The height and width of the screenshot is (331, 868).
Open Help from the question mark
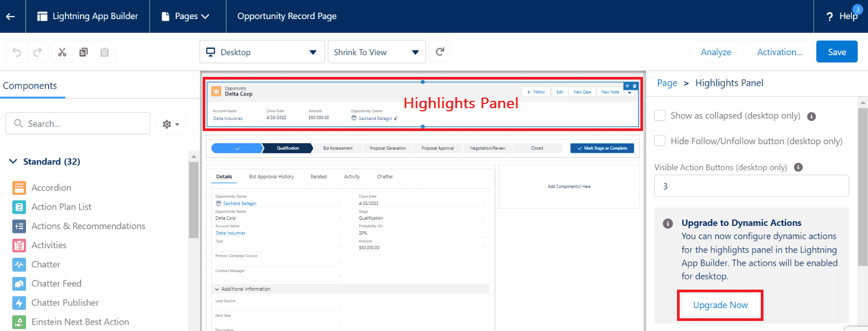[x=830, y=16]
